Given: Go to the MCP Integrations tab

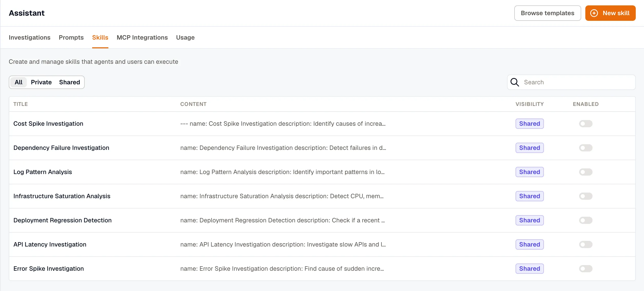Looking at the screenshot, I should 142,38.
